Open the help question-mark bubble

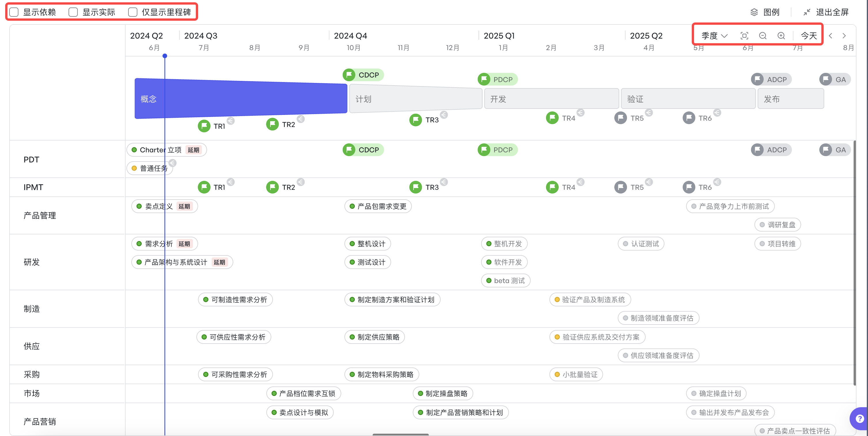pos(860,418)
